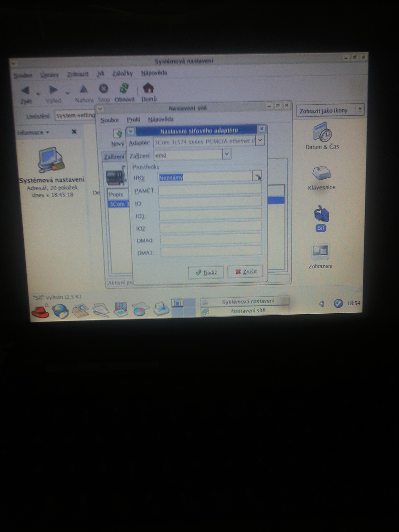Close the Nastavení síťového adaptéru dialog

click(x=261, y=129)
